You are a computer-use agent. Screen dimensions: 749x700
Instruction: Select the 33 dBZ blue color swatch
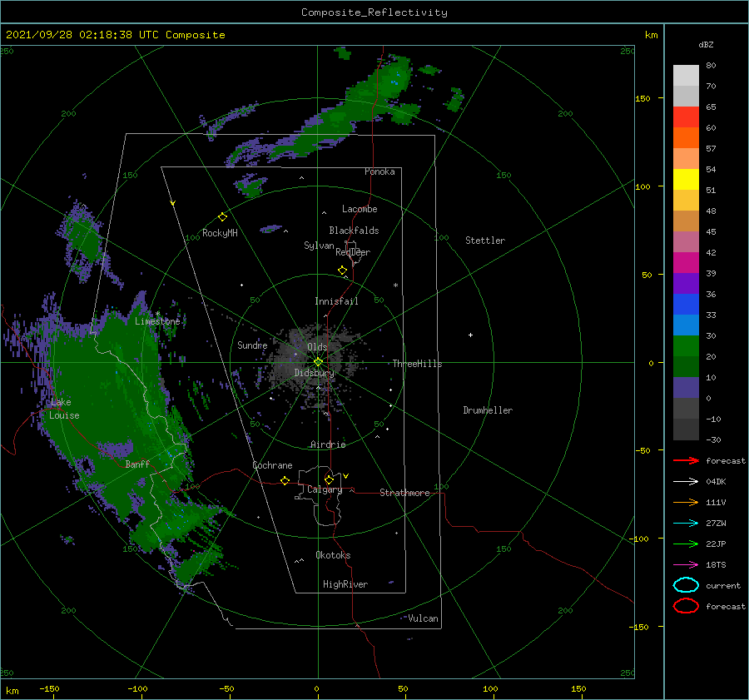pos(686,325)
